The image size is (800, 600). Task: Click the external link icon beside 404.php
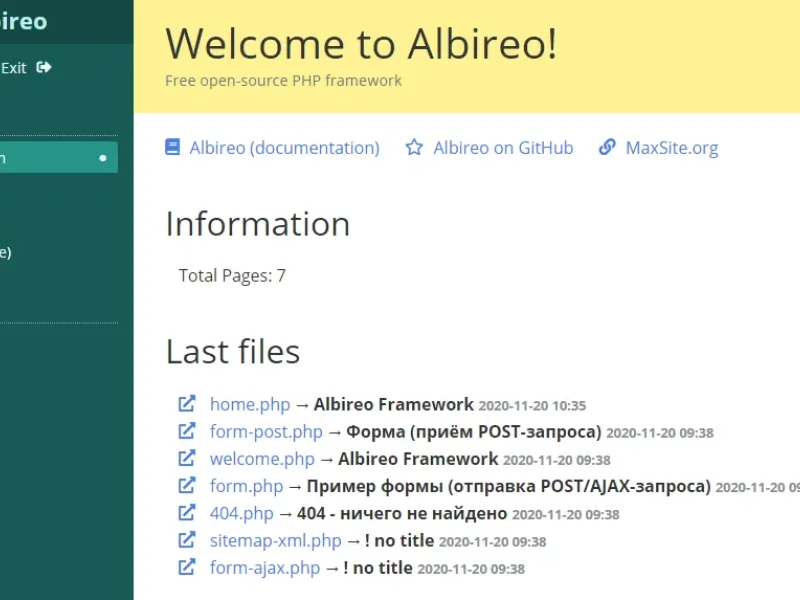pyautogui.click(x=186, y=513)
